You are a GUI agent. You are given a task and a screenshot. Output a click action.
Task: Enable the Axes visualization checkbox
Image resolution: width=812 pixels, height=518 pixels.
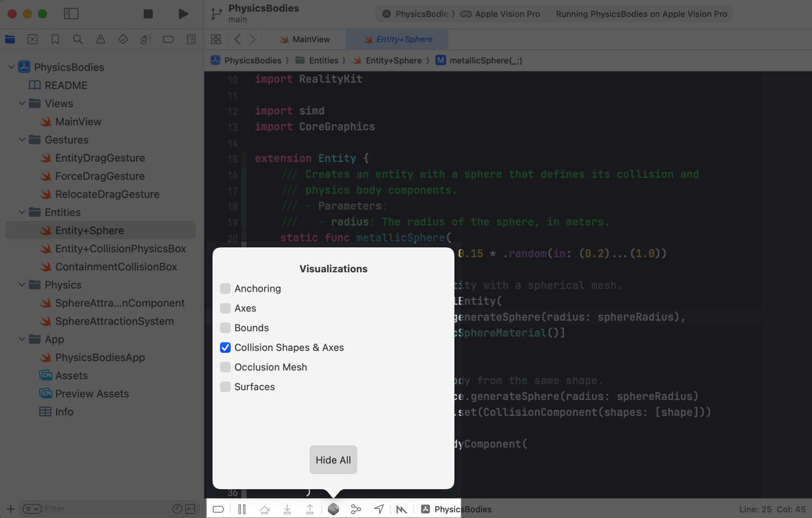click(x=225, y=308)
